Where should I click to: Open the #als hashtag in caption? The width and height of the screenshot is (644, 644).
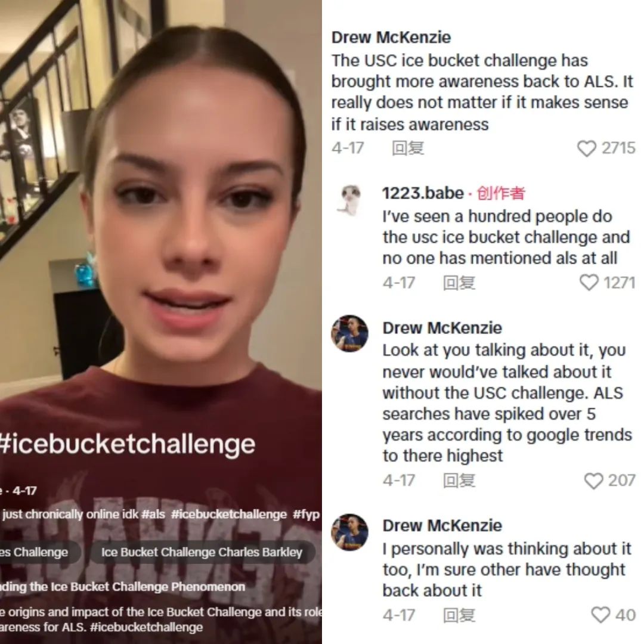pyautogui.click(x=153, y=514)
